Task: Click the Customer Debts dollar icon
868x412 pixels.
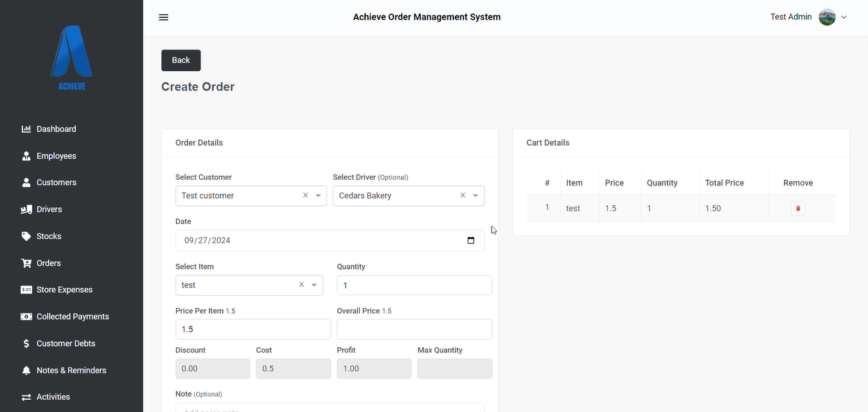Action: [x=26, y=343]
